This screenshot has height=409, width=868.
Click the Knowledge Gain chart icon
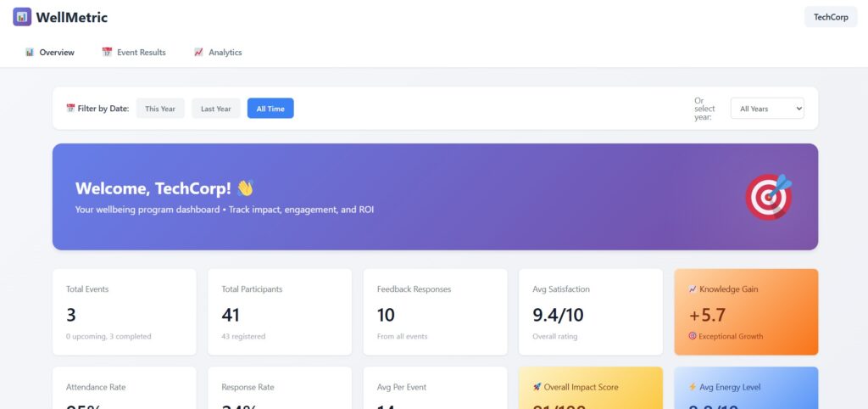pos(693,289)
